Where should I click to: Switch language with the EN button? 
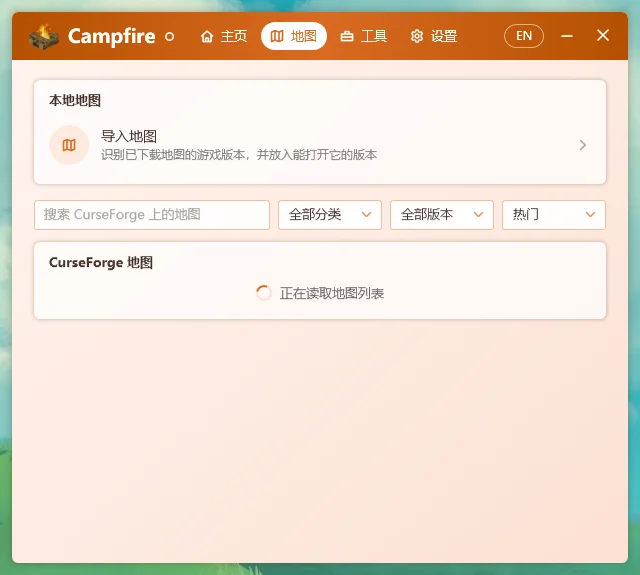pyautogui.click(x=524, y=36)
